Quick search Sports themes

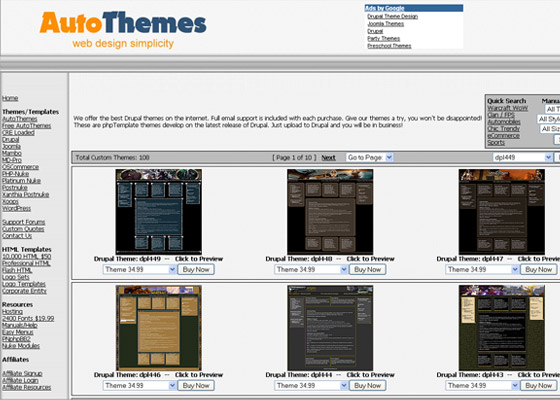click(x=496, y=142)
